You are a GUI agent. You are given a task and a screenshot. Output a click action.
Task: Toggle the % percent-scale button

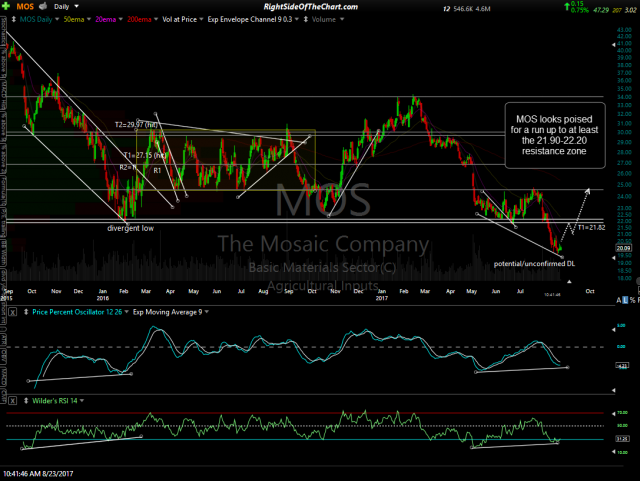coord(632,301)
